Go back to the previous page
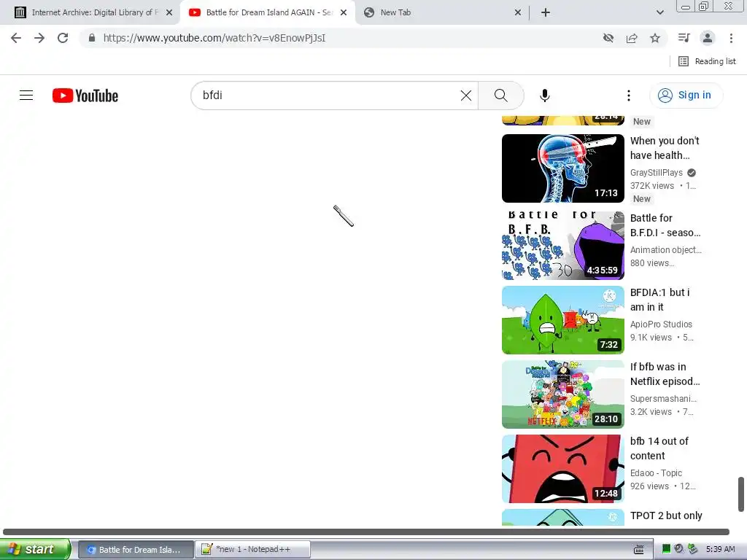Image resolution: width=747 pixels, height=560 pixels. (16, 38)
